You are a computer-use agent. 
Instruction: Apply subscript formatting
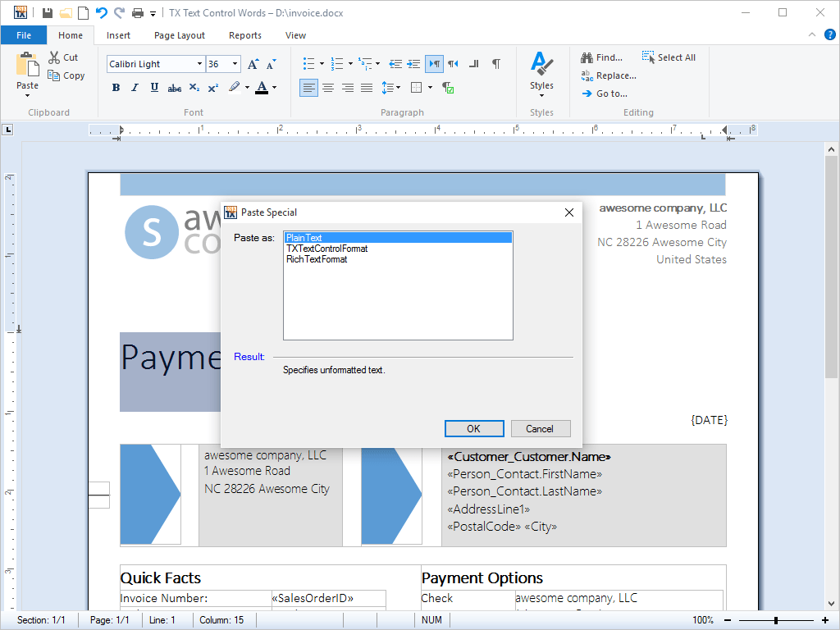[x=194, y=87]
